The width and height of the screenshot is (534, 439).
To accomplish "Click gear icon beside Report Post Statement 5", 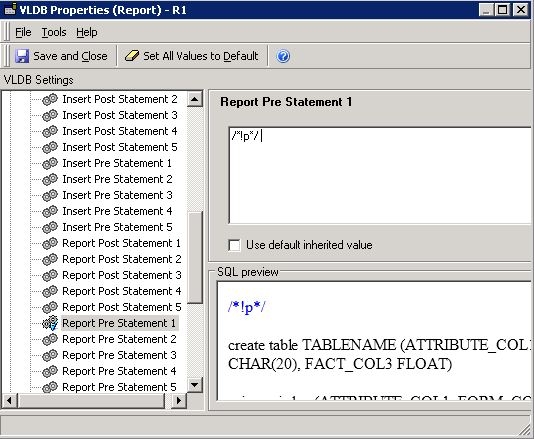I will pyautogui.click(x=50, y=307).
